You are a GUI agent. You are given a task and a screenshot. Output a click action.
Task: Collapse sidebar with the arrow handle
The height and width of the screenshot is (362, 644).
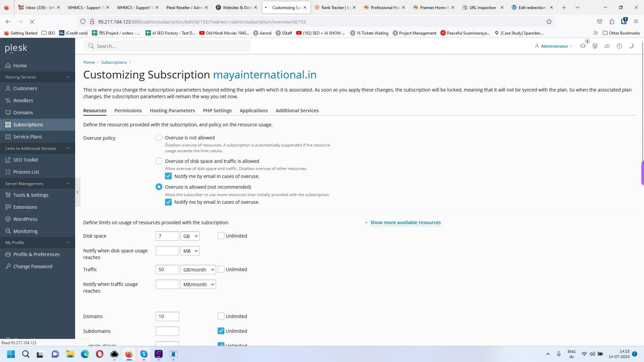[x=77, y=192]
